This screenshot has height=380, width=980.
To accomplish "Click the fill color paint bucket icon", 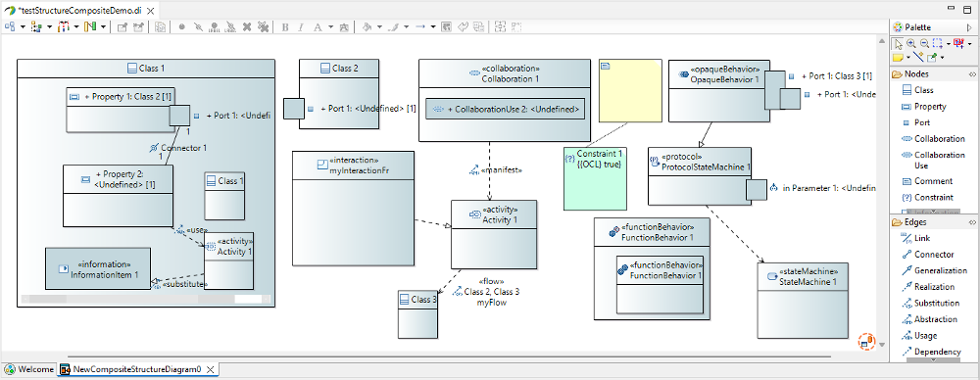I will pyautogui.click(x=367, y=26).
